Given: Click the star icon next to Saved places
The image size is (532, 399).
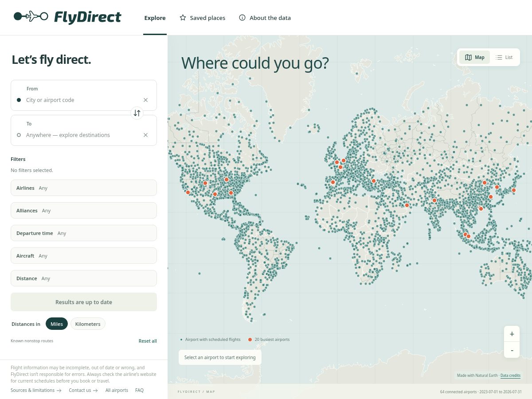Looking at the screenshot, I should click(x=183, y=18).
